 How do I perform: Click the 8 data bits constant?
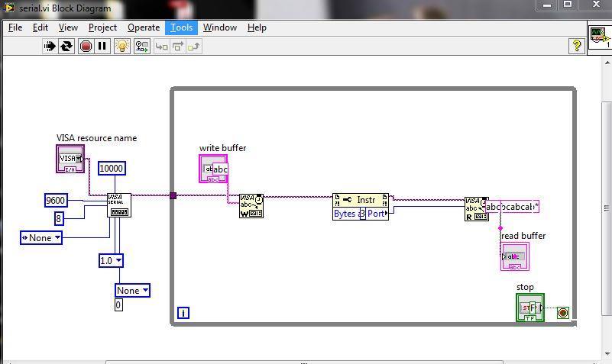click(59, 218)
